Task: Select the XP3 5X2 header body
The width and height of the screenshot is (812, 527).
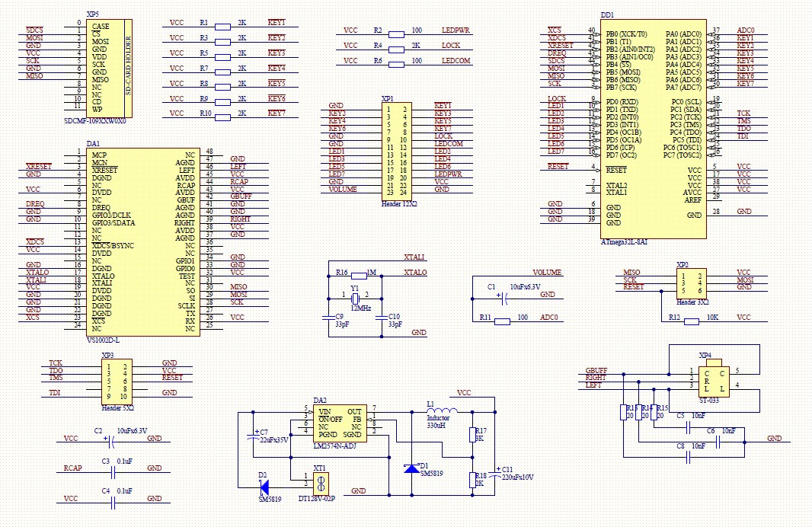Action: coord(117,382)
